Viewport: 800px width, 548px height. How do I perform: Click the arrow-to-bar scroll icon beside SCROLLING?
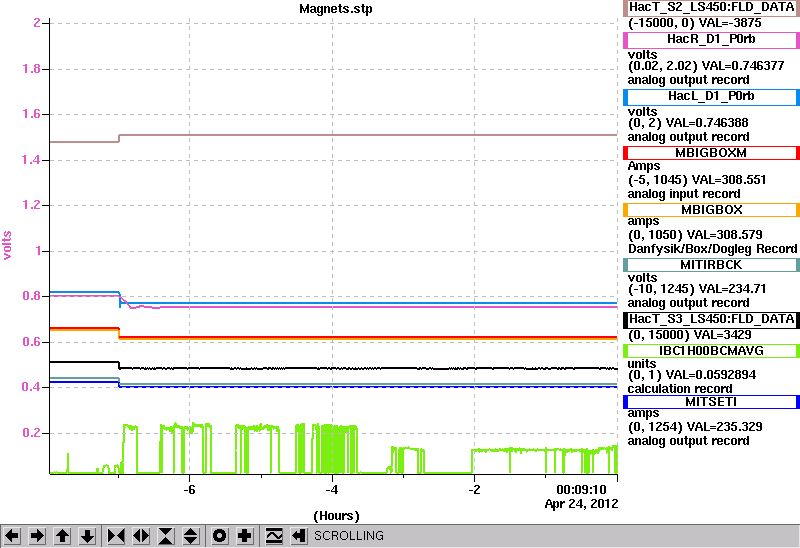point(299,536)
